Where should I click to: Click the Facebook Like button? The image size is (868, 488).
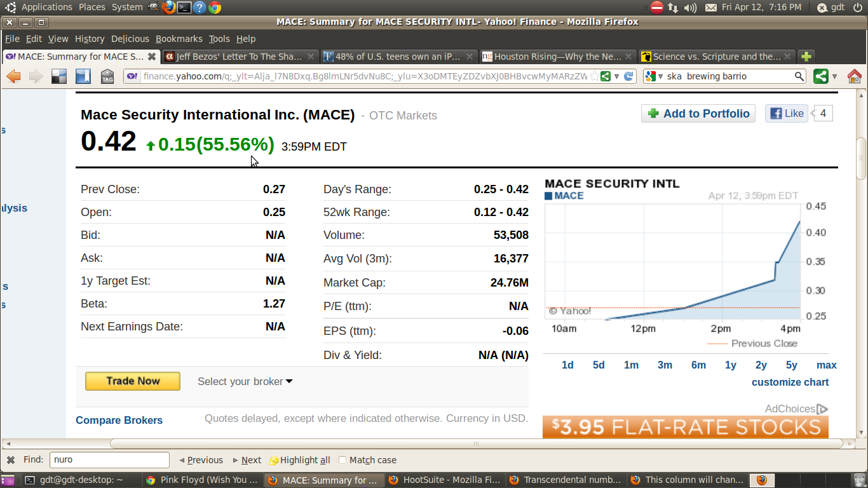tap(787, 114)
